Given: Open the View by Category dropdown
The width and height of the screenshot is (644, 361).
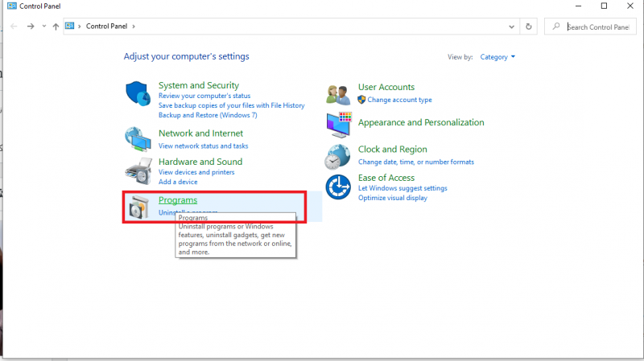Looking at the screenshot, I should click(x=497, y=57).
